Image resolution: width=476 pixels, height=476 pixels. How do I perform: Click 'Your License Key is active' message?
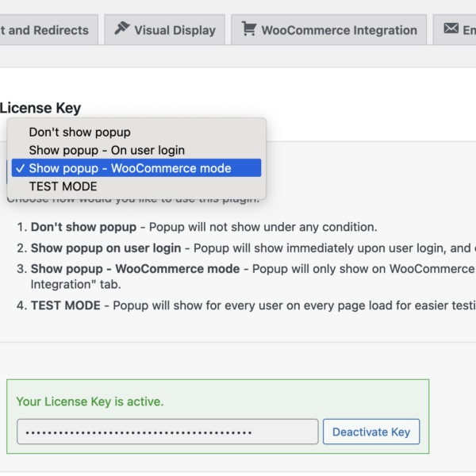(90, 401)
